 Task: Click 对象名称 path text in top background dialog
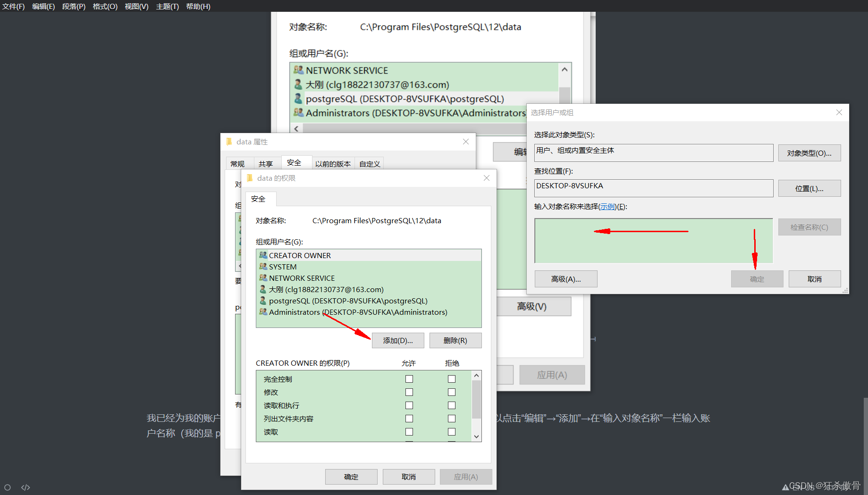pos(440,27)
